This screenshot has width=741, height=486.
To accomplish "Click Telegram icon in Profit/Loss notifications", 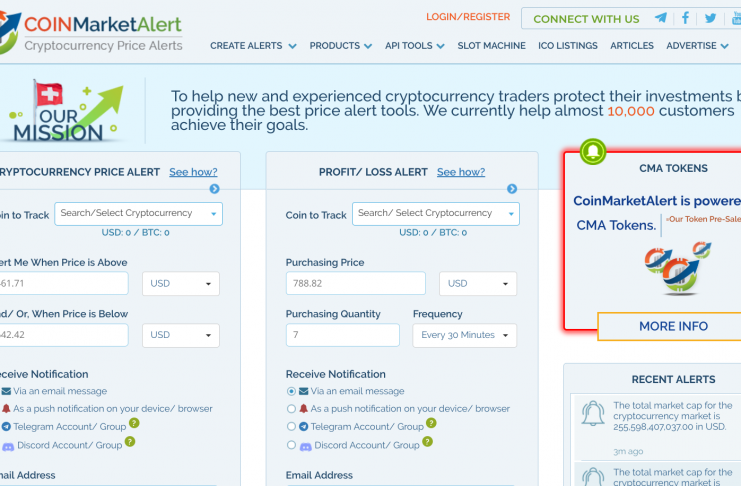I will tap(303, 426).
